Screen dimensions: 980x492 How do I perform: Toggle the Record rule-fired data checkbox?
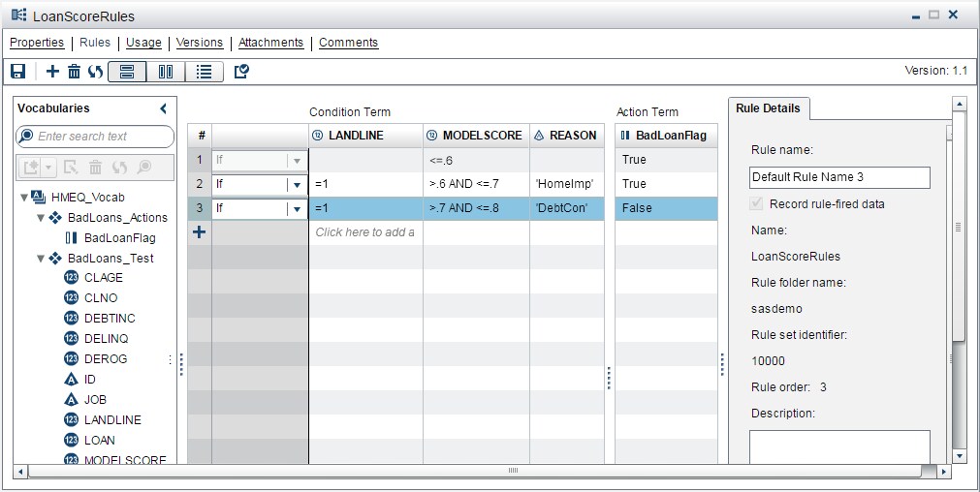pyautogui.click(x=757, y=203)
